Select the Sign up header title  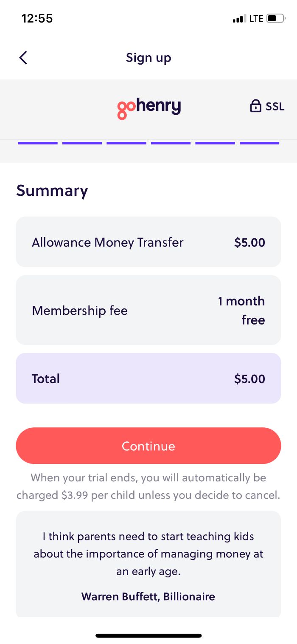tap(148, 57)
